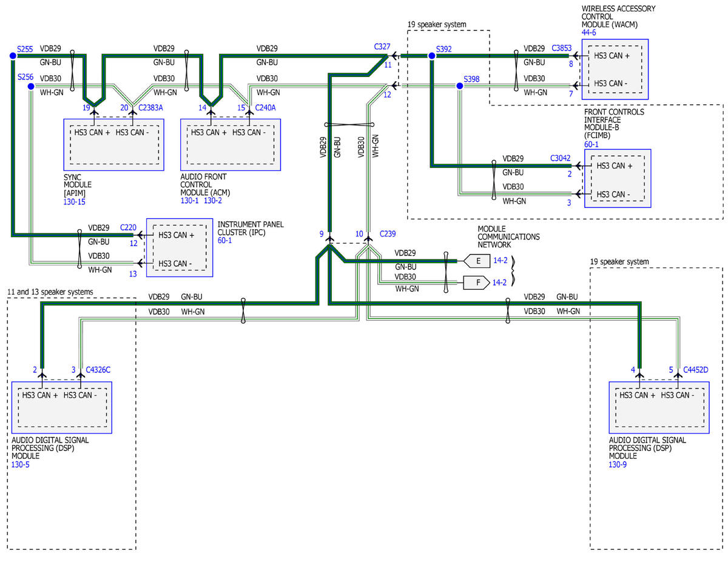Jump to page 44-6 for WACM
This screenshot has width=728, height=562.
click(588, 33)
